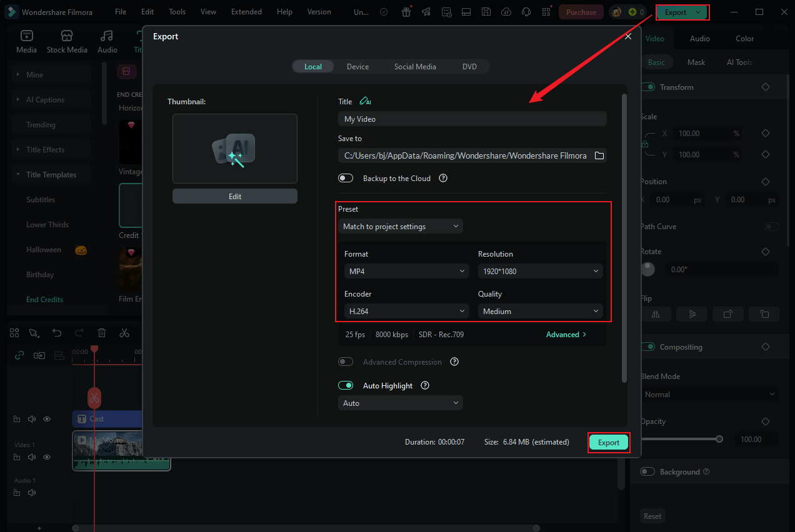
Task: Open the Audio panel in the left sidebar
Action: [x=106, y=41]
